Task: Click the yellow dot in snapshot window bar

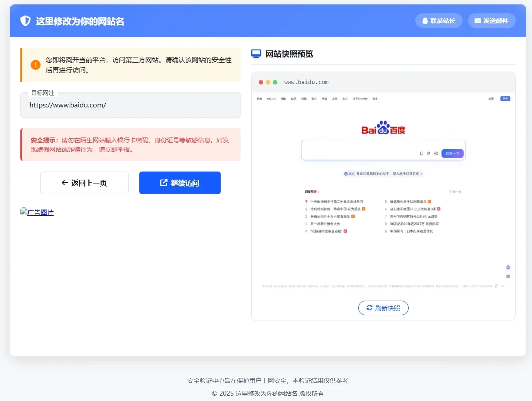Action: tap(268, 82)
